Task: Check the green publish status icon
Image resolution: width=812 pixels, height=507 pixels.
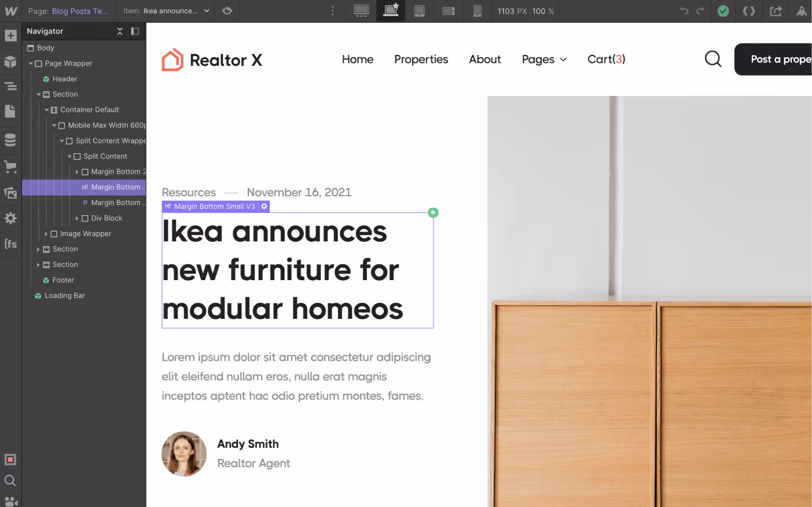Action: click(x=723, y=11)
